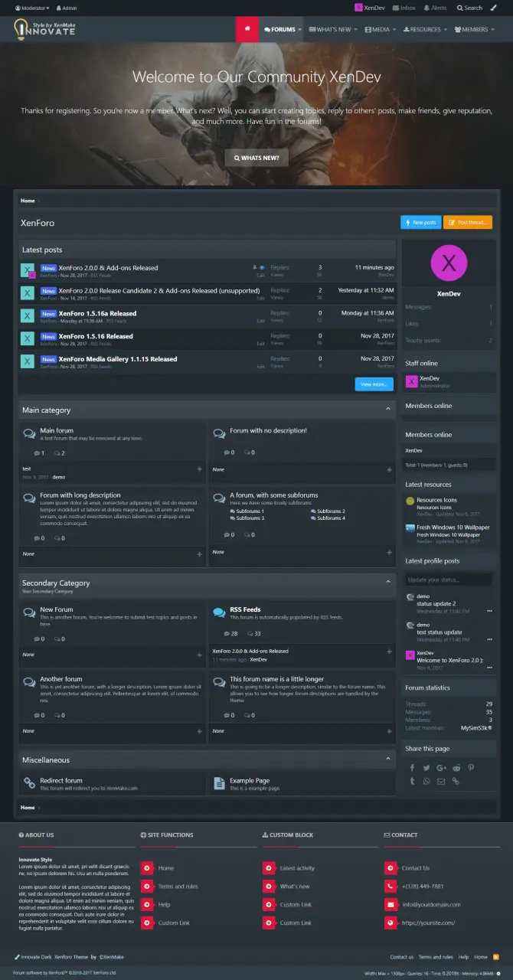Open latest member MySimS3k profile
This screenshot has width=513, height=980.
pyautogui.click(x=476, y=728)
